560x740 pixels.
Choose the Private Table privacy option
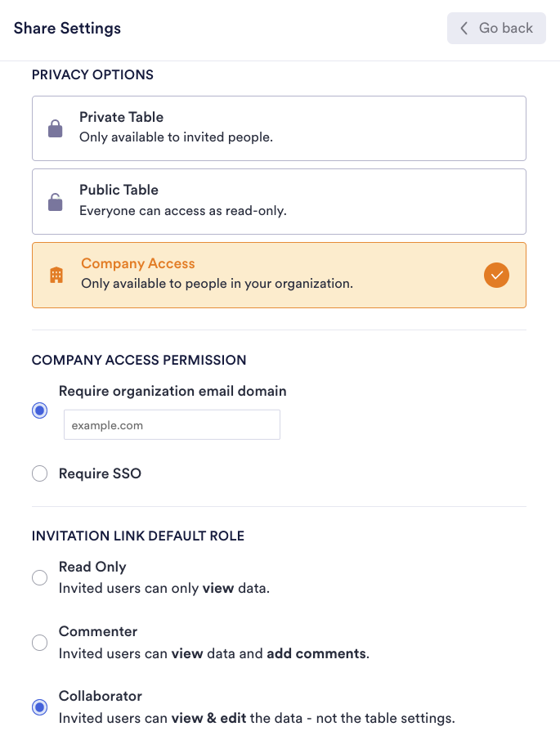coord(279,128)
